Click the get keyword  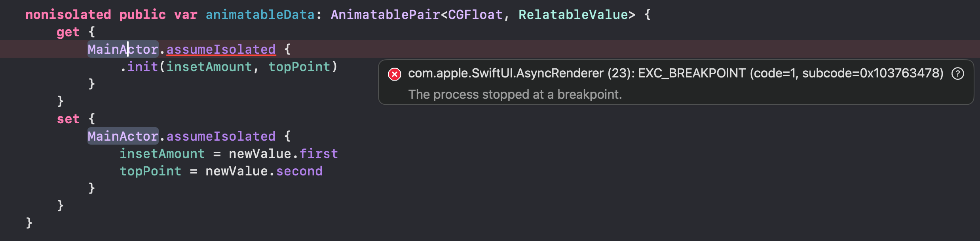68,32
